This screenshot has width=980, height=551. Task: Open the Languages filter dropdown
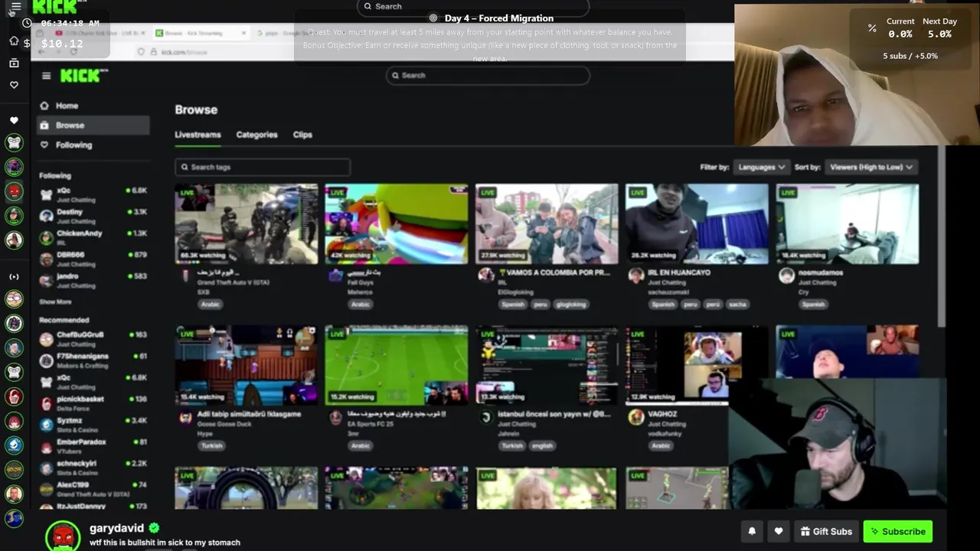coord(761,167)
